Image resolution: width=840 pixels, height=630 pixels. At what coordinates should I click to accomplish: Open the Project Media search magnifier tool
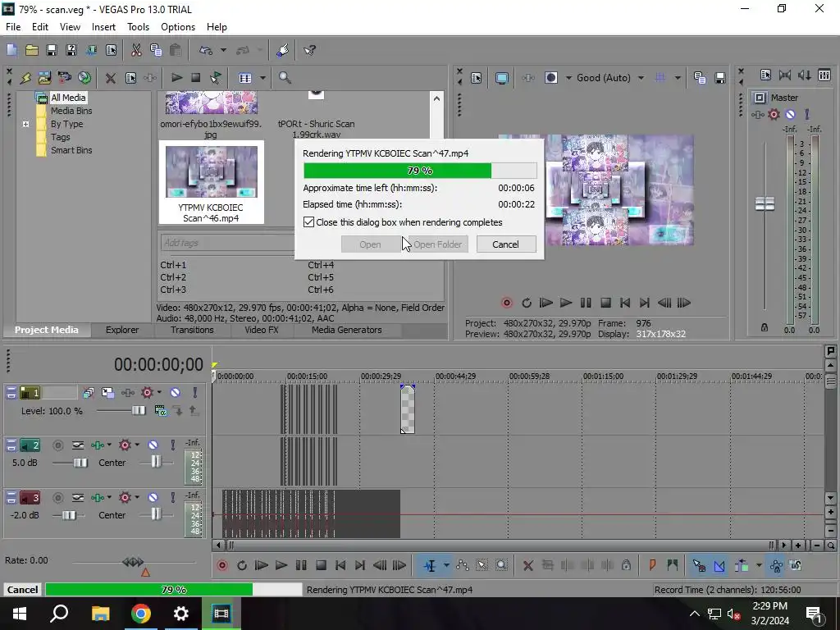pyautogui.click(x=285, y=78)
